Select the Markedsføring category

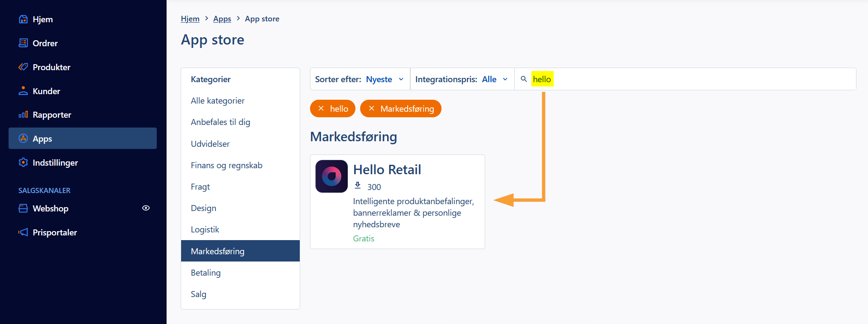click(240, 251)
